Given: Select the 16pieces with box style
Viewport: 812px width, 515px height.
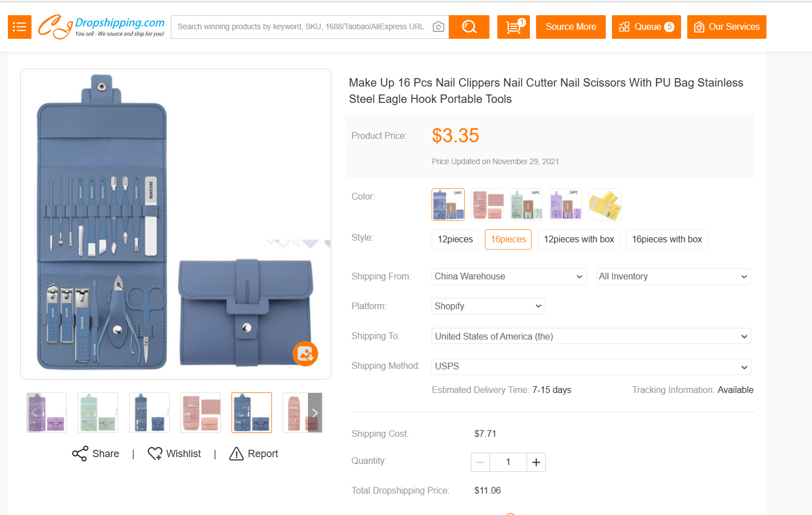Looking at the screenshot, I should (x=667, y=240).
